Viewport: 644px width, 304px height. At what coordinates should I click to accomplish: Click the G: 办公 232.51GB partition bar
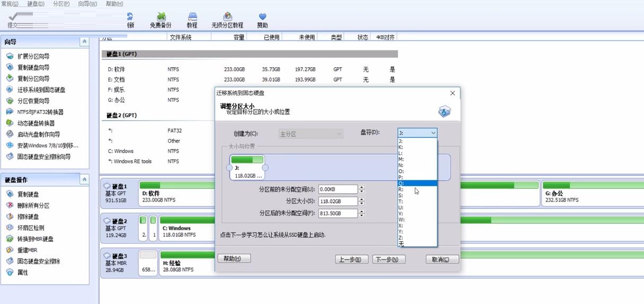593,192
